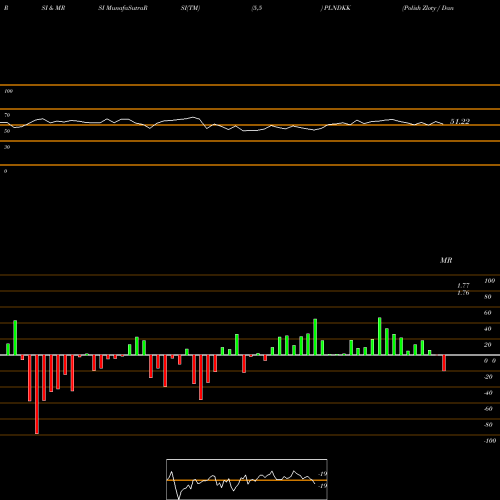
Task: Click the MR right-axis label -80
Action: point(488,425)
